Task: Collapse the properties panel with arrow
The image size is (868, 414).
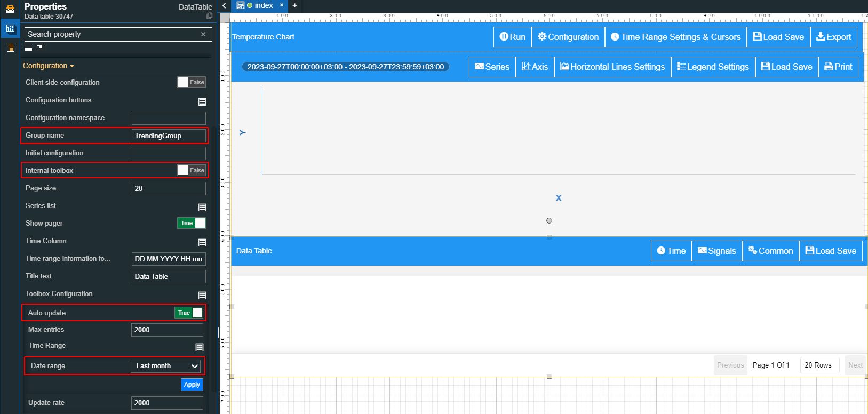Action: click(225, 6)
